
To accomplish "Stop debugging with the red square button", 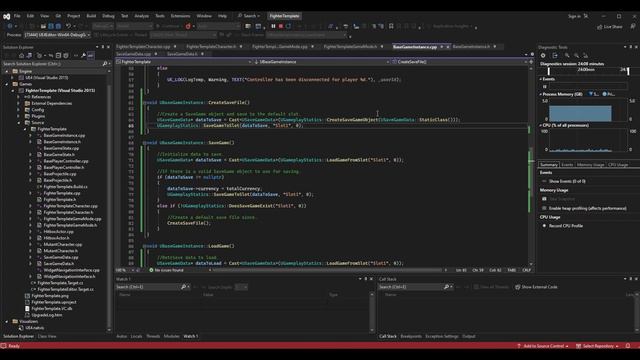I will 281,26.
